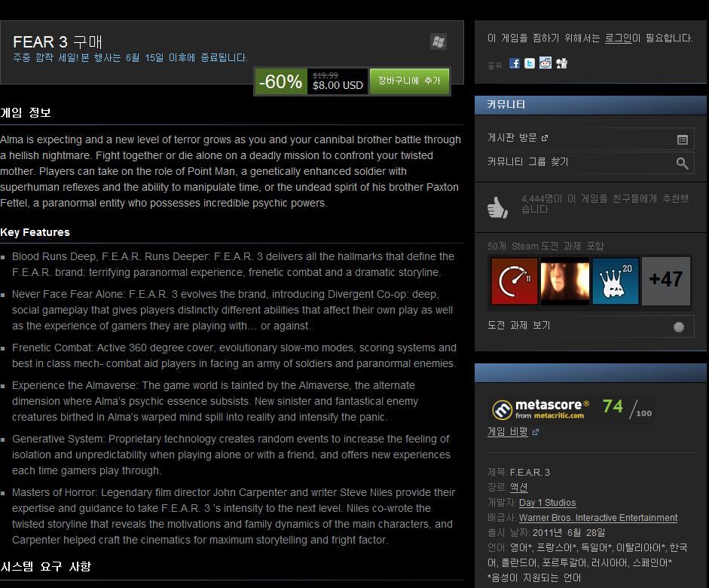709x588 pixels.
Task: Open Warner Bros. Interactive Entertainment publisher link
Action: tap(597, 517)
